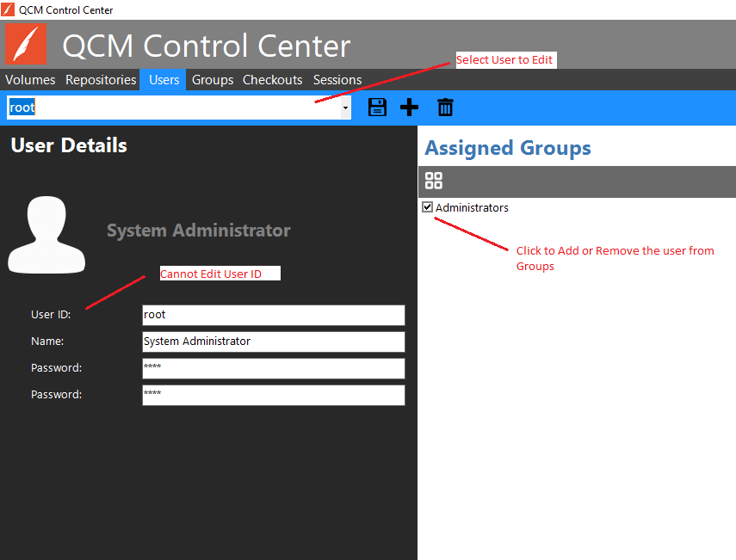Click the save user floppy disk icon

[377, 108]
